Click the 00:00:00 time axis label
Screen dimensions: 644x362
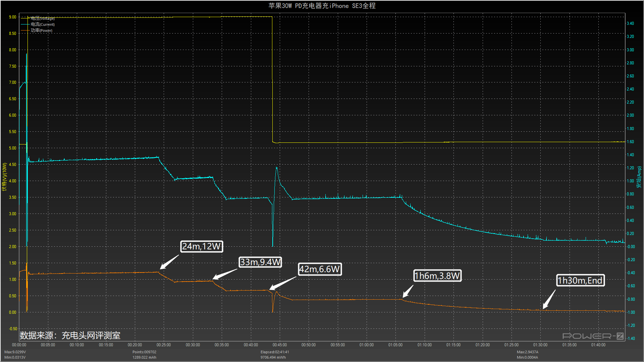[19, 345]
